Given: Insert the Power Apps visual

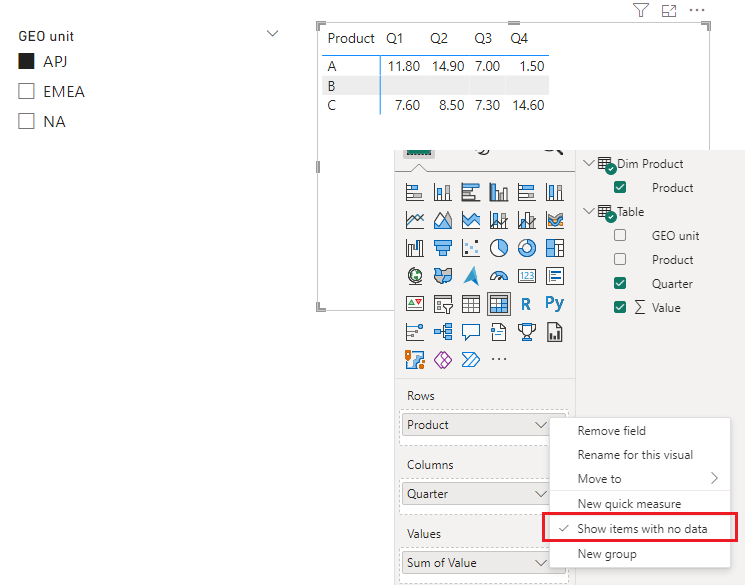Looking at the screenshot, I should (442, 359).
